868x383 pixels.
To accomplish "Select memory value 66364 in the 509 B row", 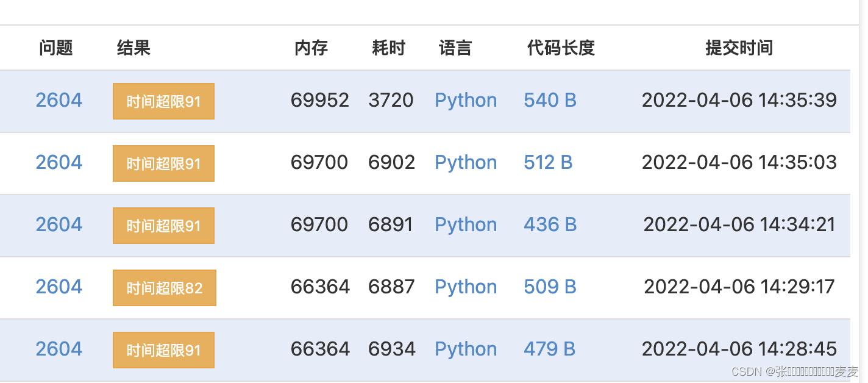I will [x=320, y=287].
